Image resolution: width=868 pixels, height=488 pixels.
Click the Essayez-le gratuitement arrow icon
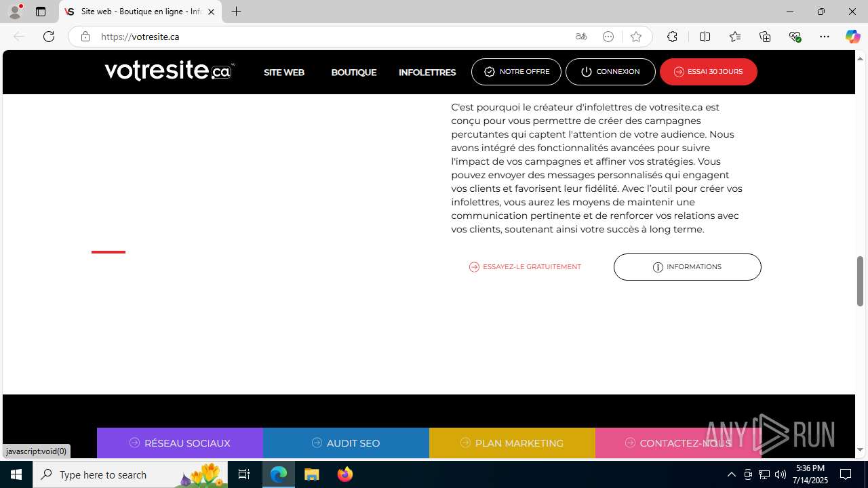coord(474,267)
